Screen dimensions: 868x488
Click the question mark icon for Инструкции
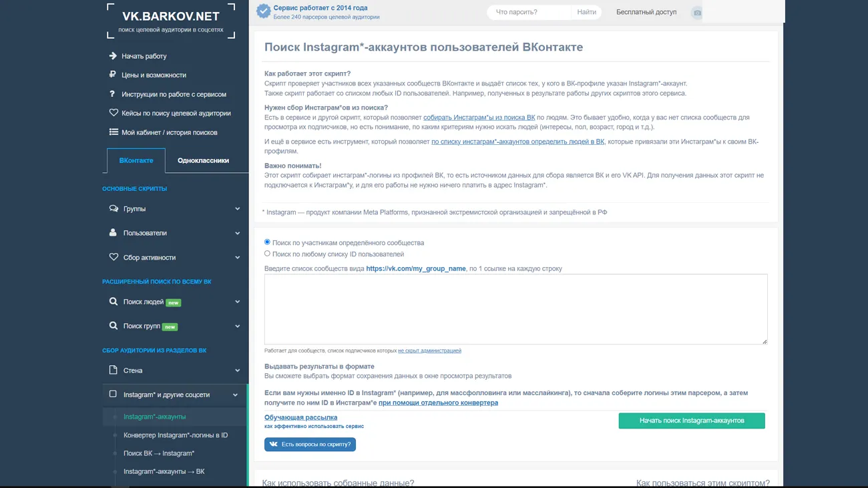(x=113, y=94)
